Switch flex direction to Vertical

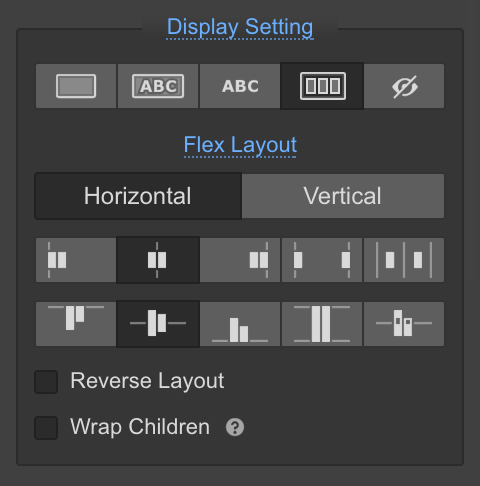tap(343, 196)
